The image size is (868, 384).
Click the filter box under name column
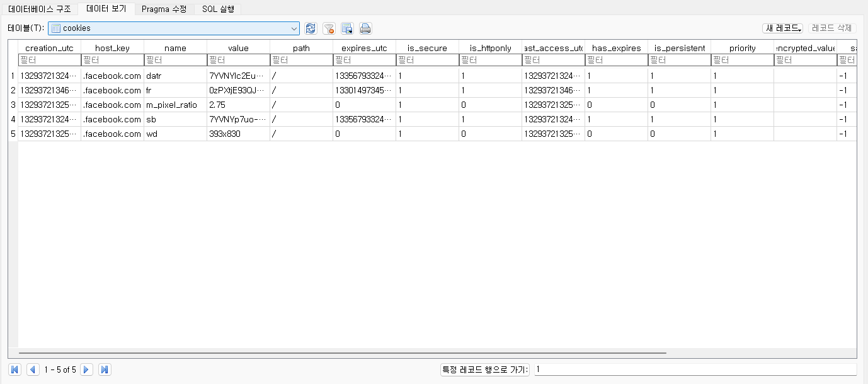coord(175,60)
